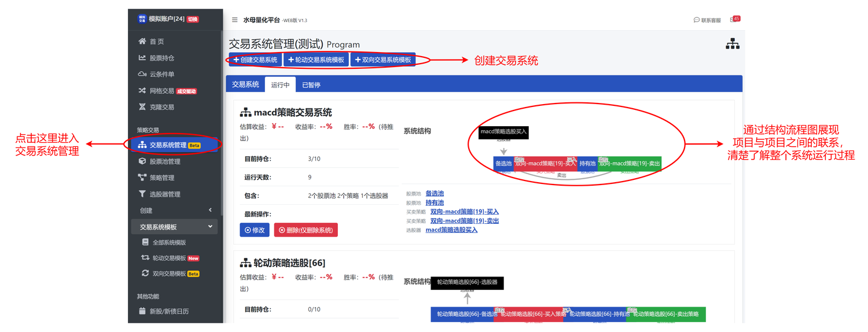Click 删除(仅删除系统) button
868x332 pixels.
pyautogui.click(x=306, y=230)
